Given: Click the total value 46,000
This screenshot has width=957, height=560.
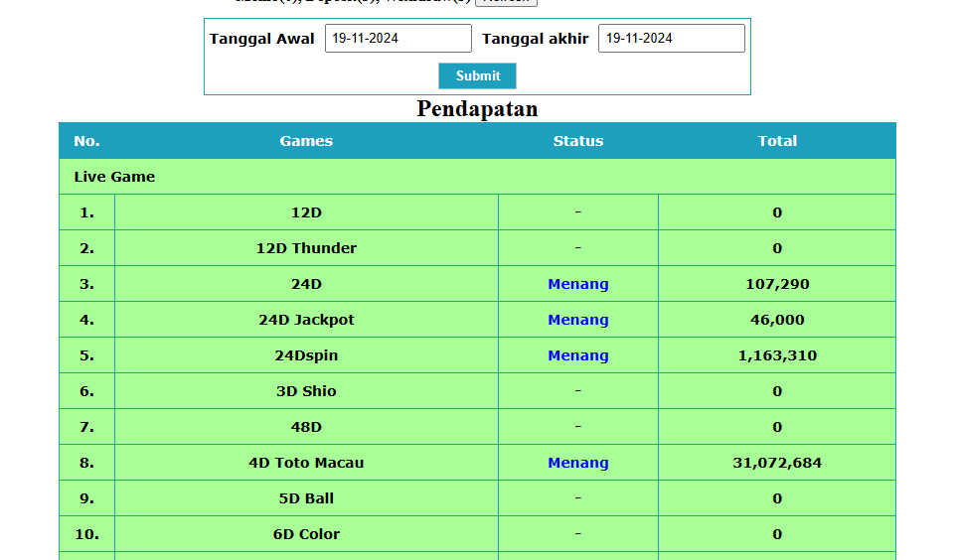Looking at the screenshot, I should click(x=777, y=320).
